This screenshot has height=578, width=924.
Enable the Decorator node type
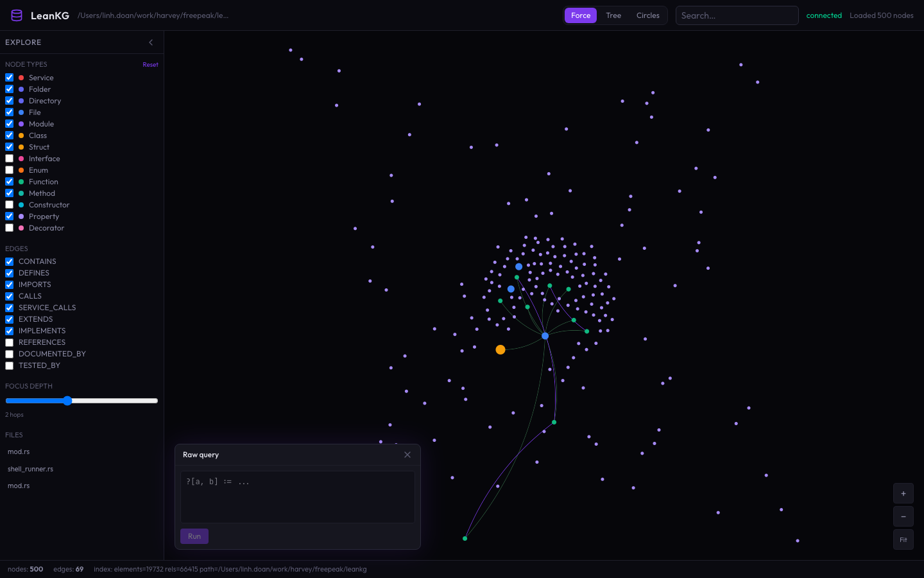[10, 228]
